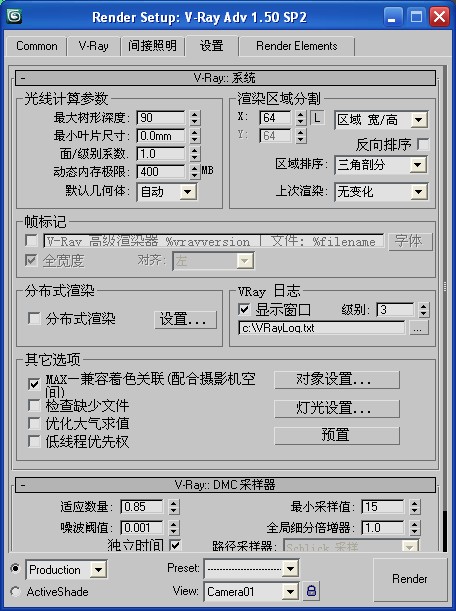This screenshot has width=456, height=611.
Task: Click the 适应数量 field showing 0.85
Action: click(142, 507)
